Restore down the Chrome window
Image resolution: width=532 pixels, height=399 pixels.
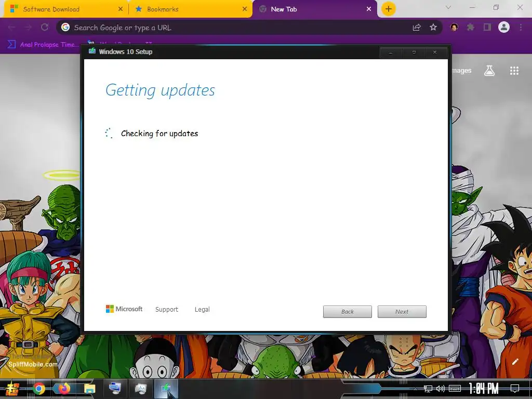496,7
